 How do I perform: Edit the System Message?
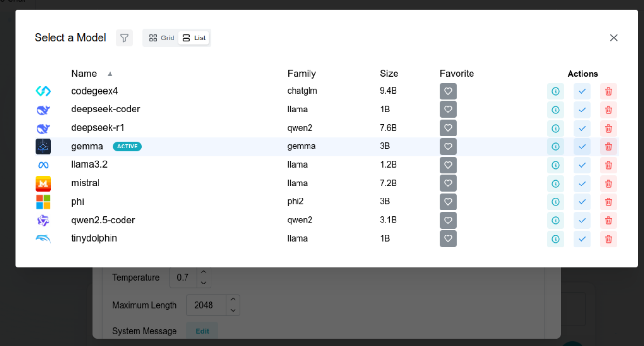[202, 331]
